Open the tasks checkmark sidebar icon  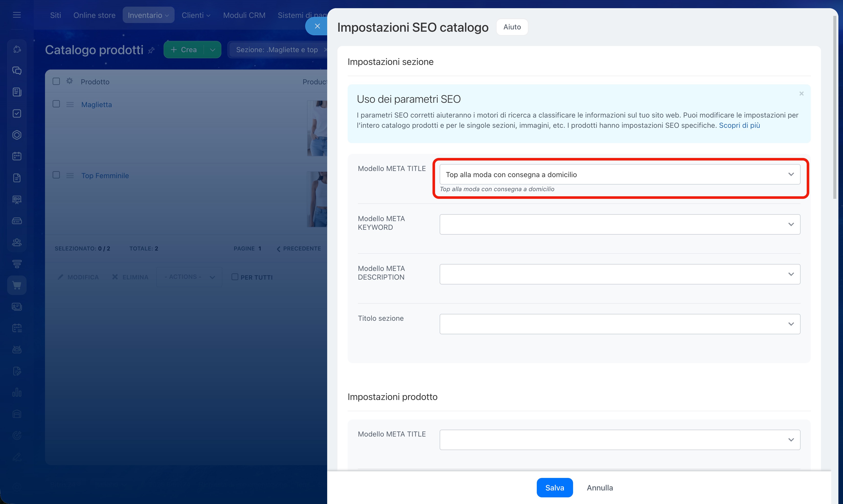(x=17, y=113)
